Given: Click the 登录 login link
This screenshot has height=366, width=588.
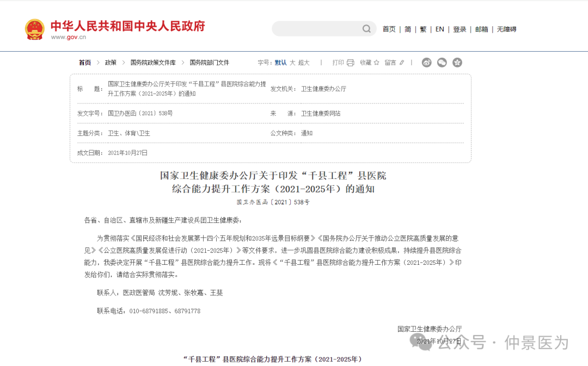Looking at the screenshot, I should pyautogui.click(x=460, y=29).
